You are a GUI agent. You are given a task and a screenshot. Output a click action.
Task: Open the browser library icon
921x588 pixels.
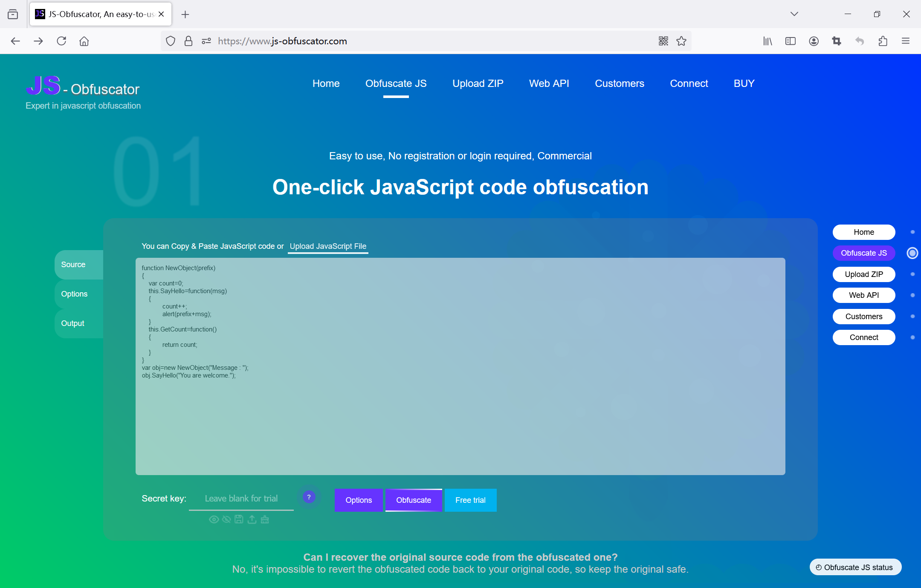coord(767,41)
